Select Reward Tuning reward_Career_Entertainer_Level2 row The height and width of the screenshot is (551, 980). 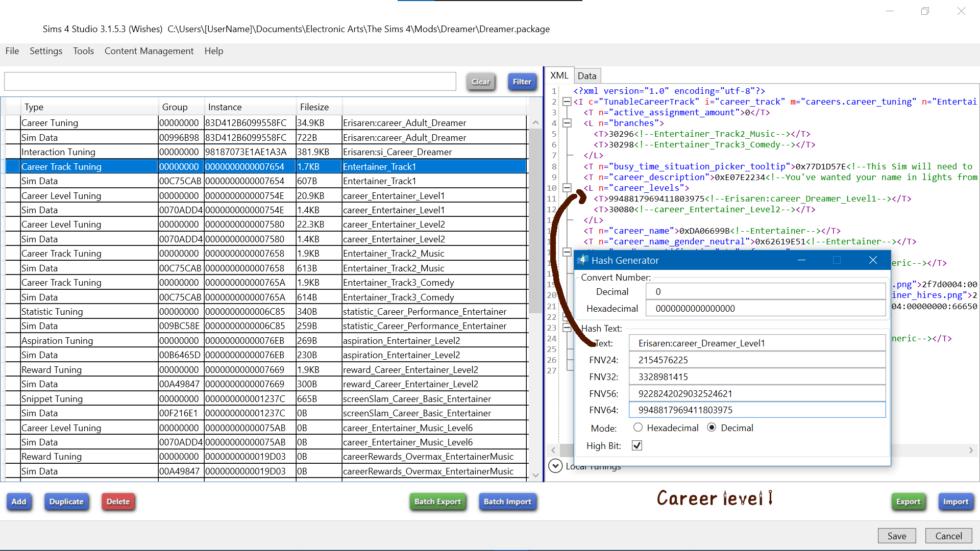(x=266, y=369)
